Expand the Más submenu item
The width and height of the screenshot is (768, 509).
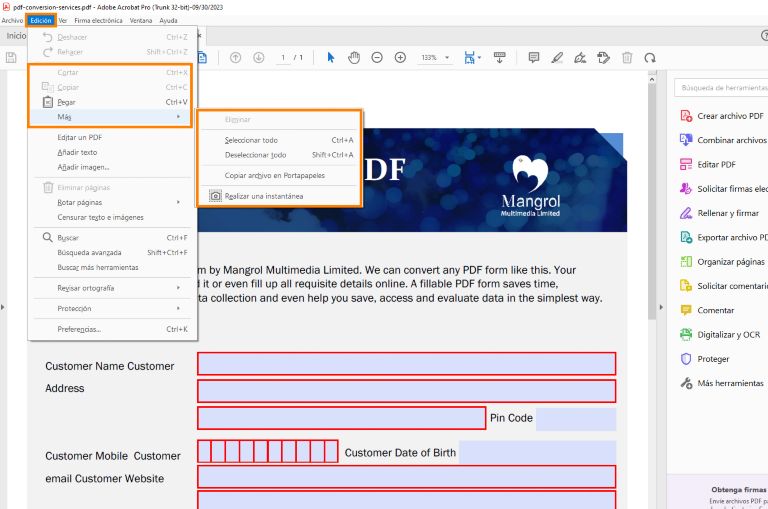point(110,117)
